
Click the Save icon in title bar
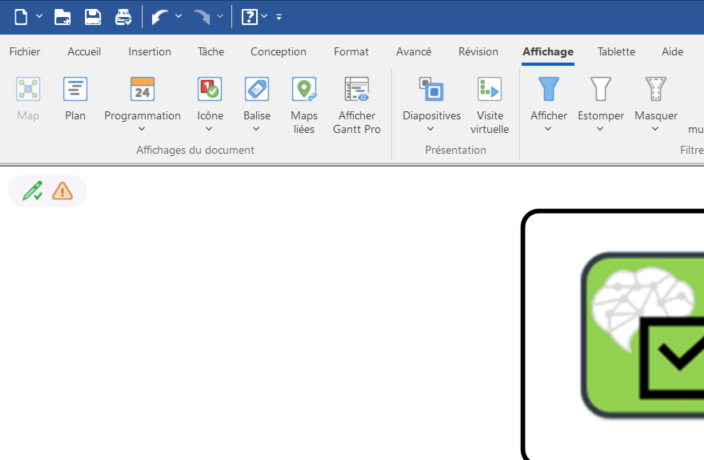click(92, 16)
